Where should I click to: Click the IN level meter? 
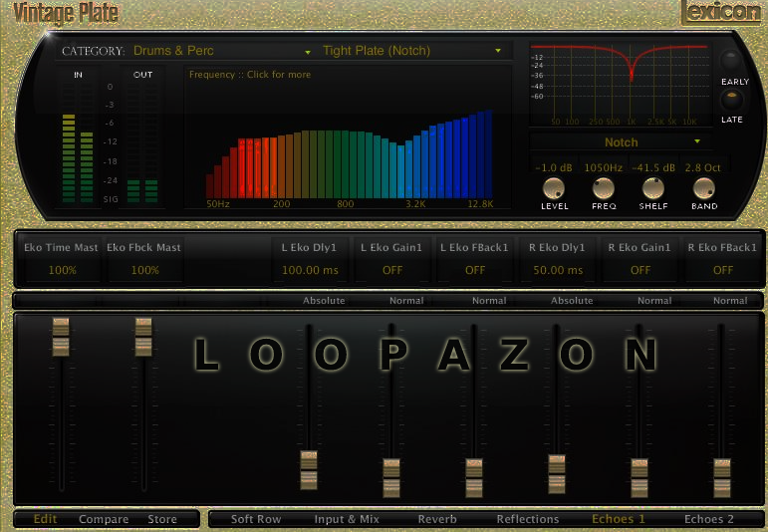point(78,142)
